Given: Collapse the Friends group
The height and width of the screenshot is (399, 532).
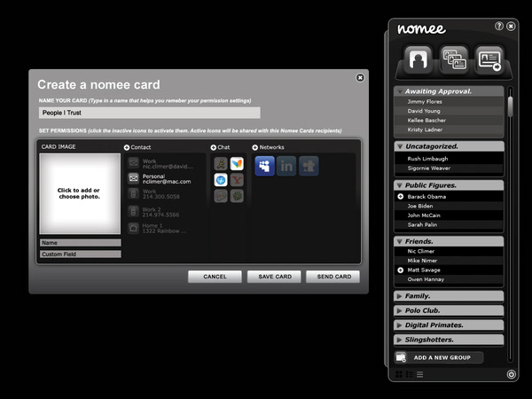Looking at the screenshot, I should [x=400, y=241].
